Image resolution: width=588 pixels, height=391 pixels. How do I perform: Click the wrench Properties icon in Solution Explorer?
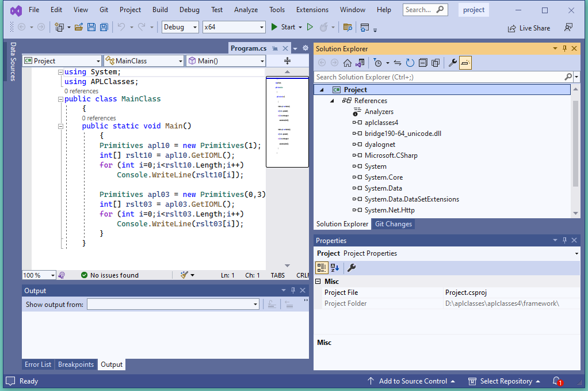(x=452, y=63)
